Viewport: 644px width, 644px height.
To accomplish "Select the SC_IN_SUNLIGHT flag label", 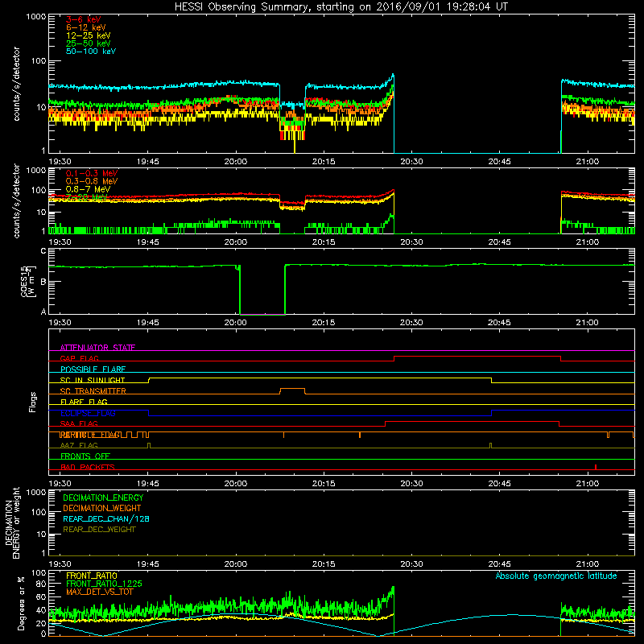I will [93, 380].
